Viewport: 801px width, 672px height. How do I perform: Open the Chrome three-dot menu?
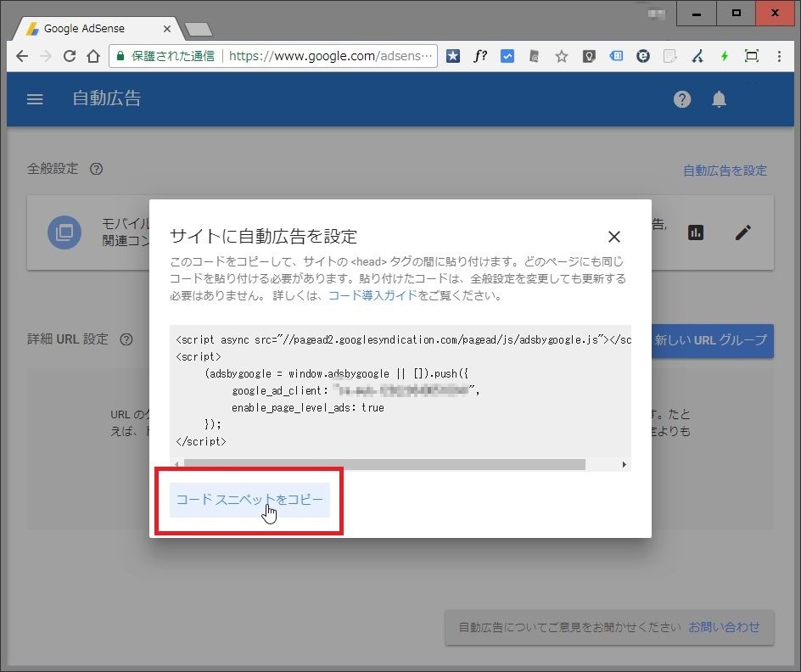(781, 56)
